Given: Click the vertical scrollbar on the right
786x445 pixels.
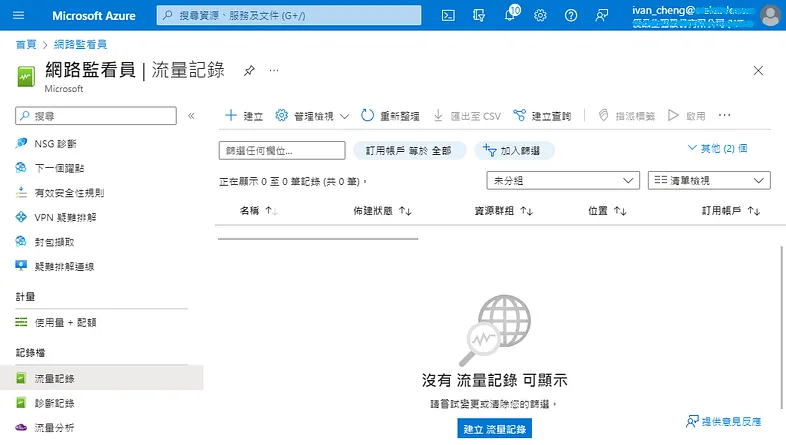Looking at the screenshot, I should tap(782, 327).
